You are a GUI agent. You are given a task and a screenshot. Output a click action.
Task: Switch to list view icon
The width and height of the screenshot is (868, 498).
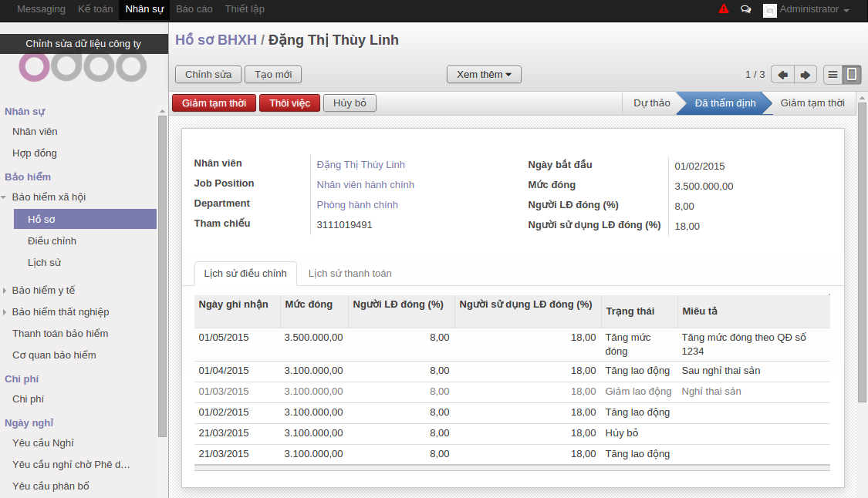click(833, 75)
